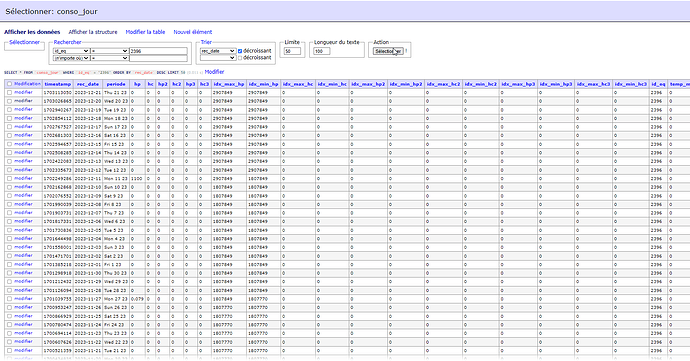Click the Rechercher fieldset legend
690x361 pixels.
(67, 42)
